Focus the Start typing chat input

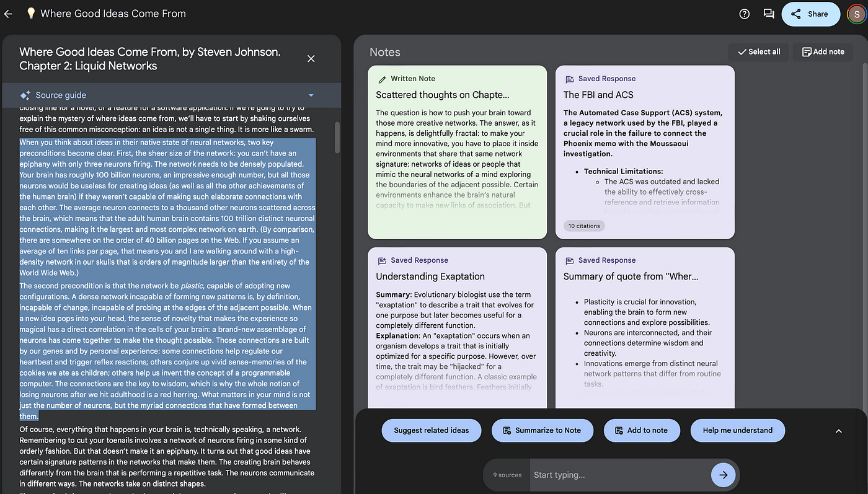click(x=620, y=475)
